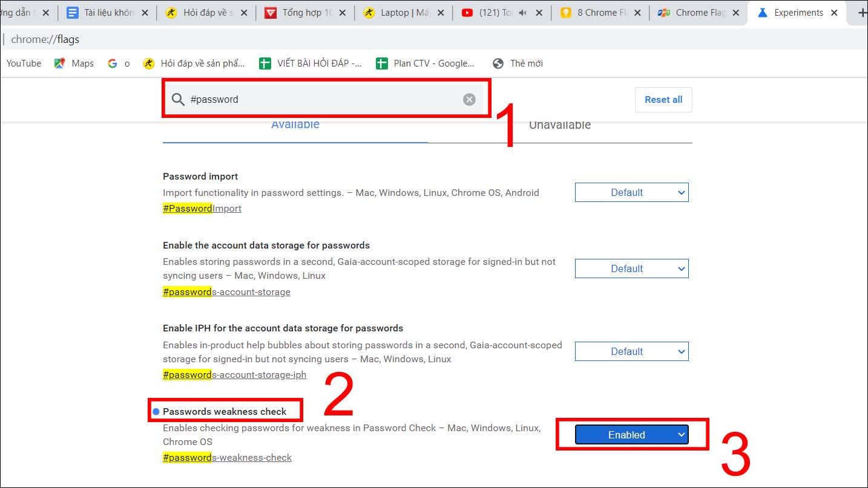The height and width of the screenshot is (488, 868).
Task: Switch to the 8 Chrome Fl browser tab
Action: (x=600, y=13)
